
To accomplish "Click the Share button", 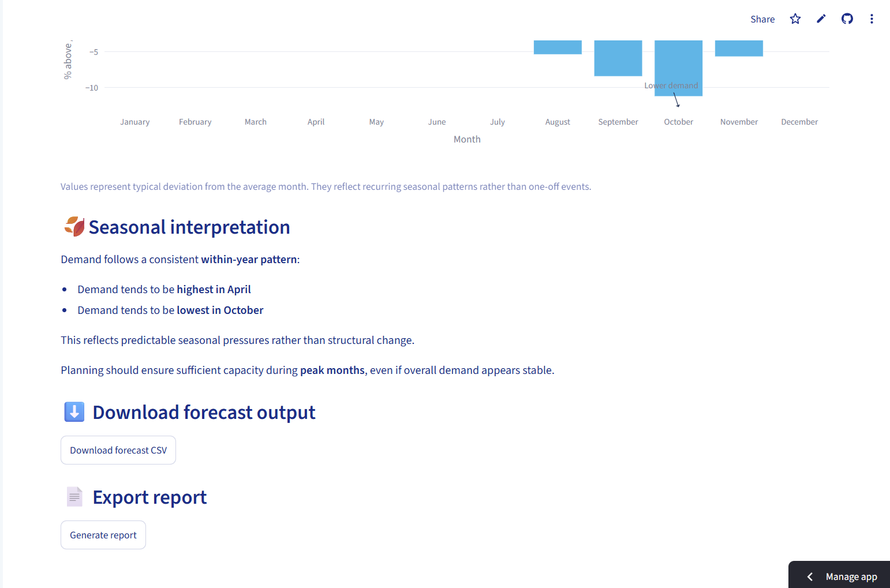I will click(762, 19).
